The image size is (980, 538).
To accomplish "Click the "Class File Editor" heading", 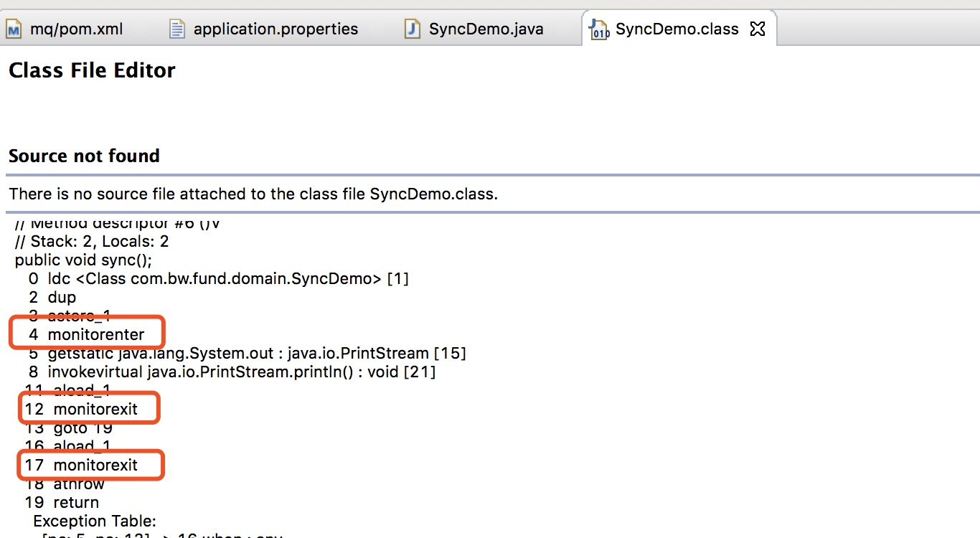I will 92,70.
